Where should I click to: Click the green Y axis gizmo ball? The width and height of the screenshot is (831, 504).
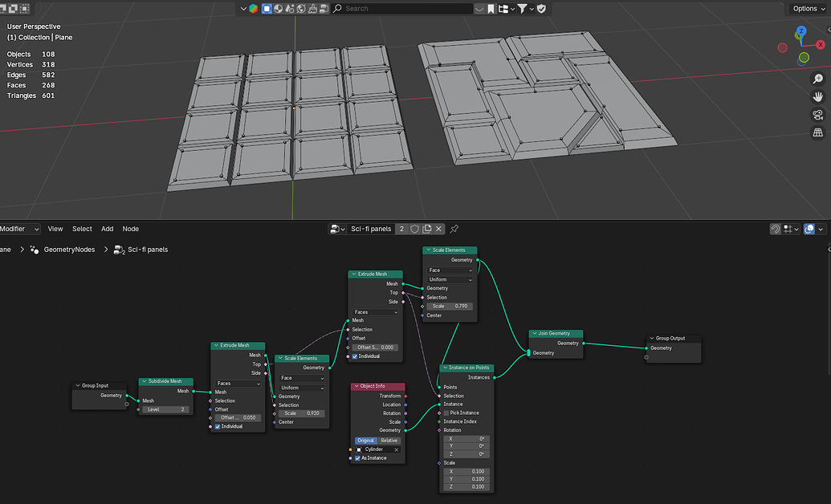click(804, 57)
